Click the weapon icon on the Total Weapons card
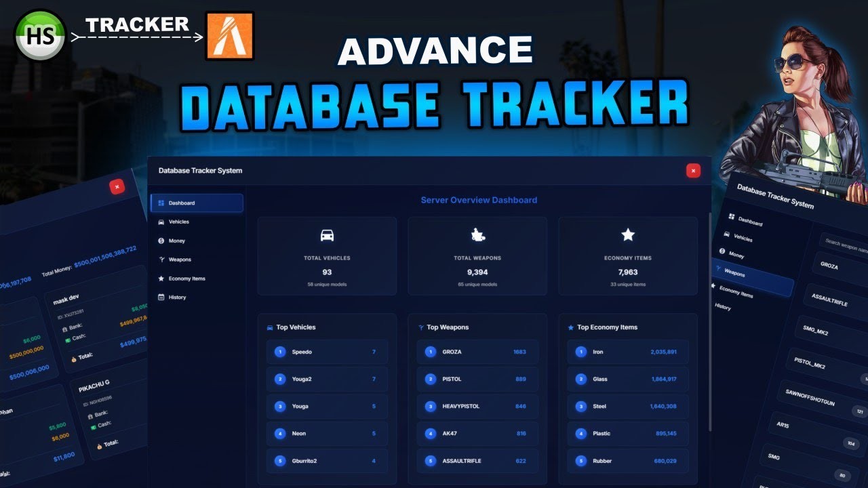This screenshot has height=488, width=868. pos(478,235)
